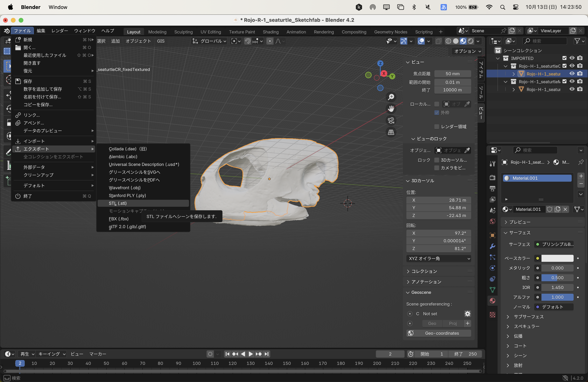The image size is (588, 382).
Task: Click the fake user shield icon for Material.001
Action: pos(549,209)
